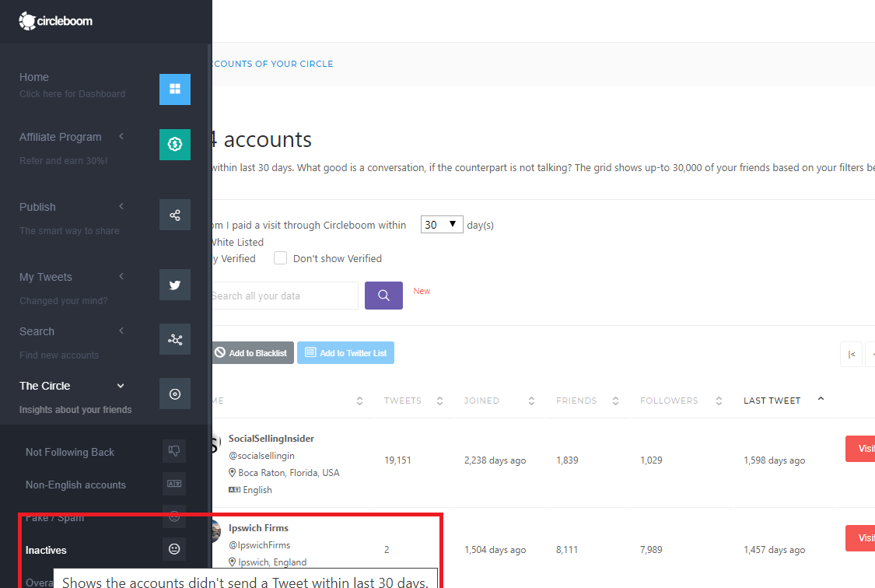Click the 8,111 friends value
This screenshot has width=875, height=588.
[x=567, y=550]
